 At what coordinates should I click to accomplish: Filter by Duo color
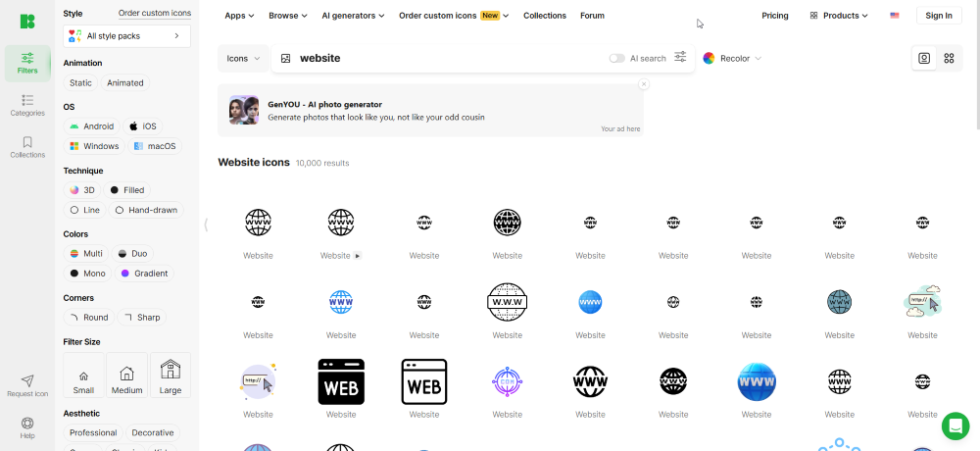point(132,253)
